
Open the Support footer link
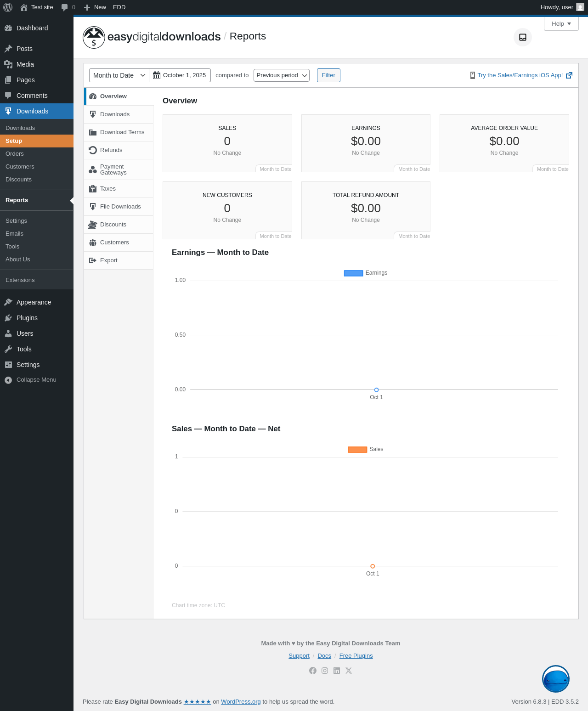click(299, 656)
